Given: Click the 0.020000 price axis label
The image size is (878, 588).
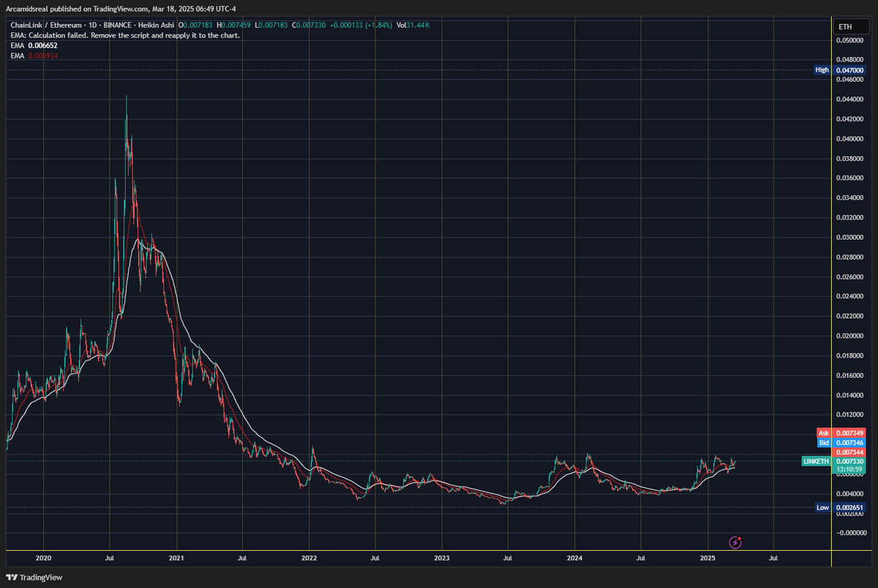Looking at the screenshot, I should 852,336.
